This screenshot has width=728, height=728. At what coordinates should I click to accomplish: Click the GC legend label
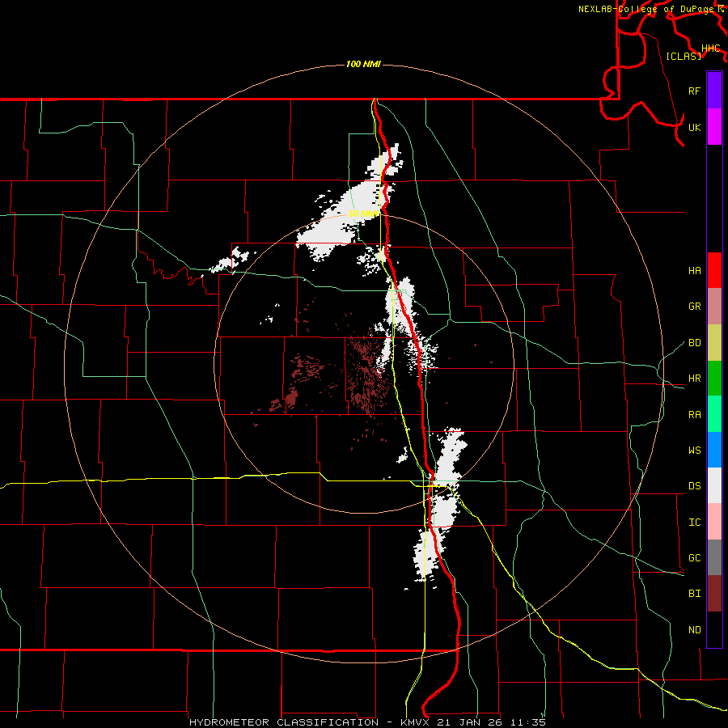point(694,557)
